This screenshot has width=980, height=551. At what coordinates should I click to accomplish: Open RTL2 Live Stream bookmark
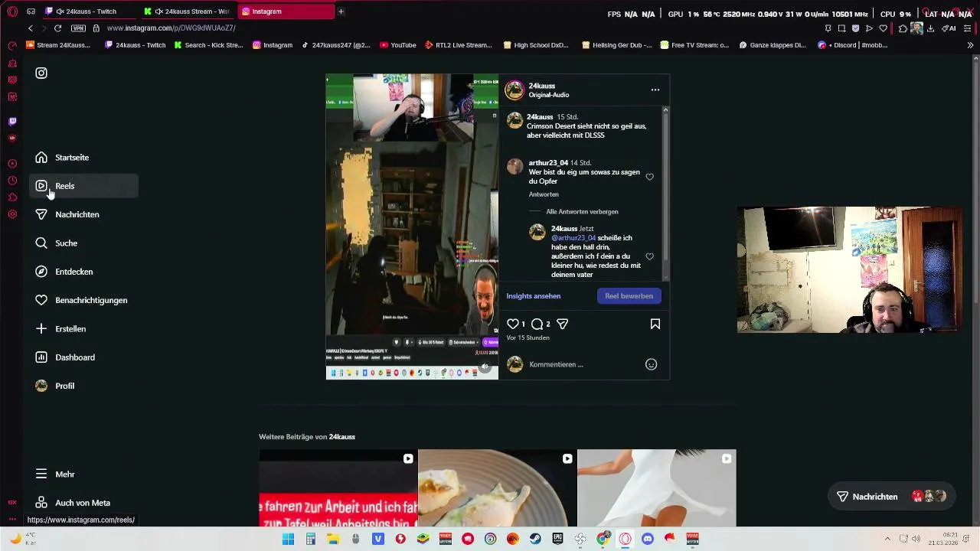(459, 45)
